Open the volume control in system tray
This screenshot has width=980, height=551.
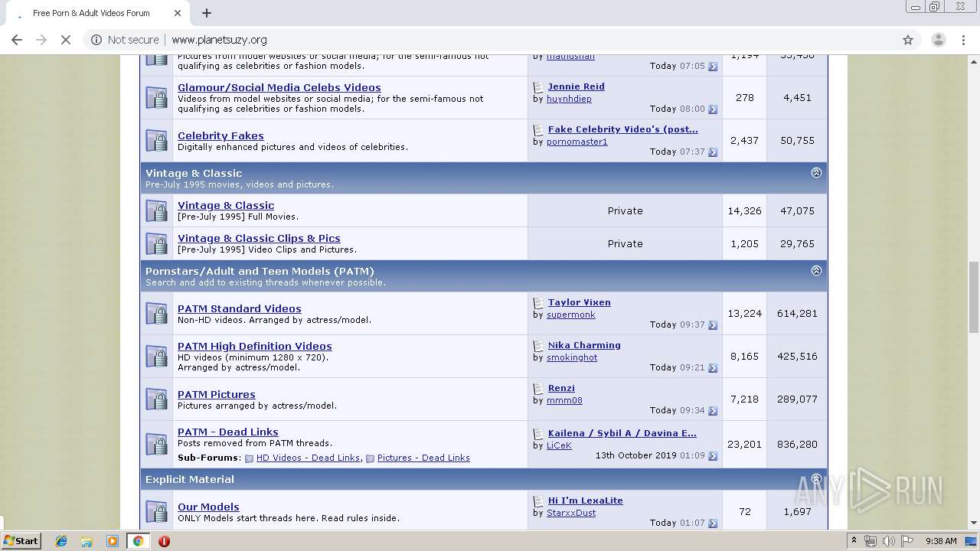coord(888,541)
